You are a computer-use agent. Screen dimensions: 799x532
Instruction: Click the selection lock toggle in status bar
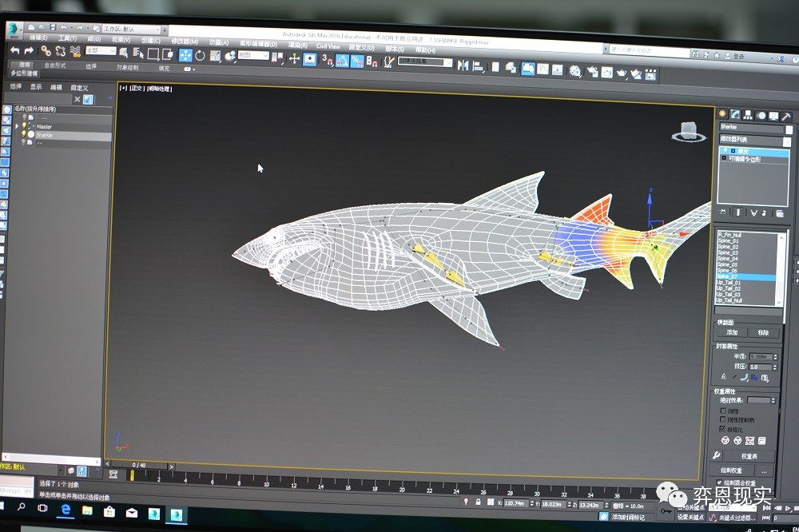coord(478,502)
